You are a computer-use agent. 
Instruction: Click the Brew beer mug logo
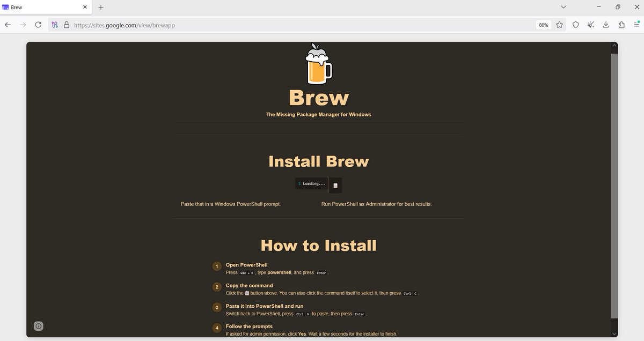tap(319, 64)
